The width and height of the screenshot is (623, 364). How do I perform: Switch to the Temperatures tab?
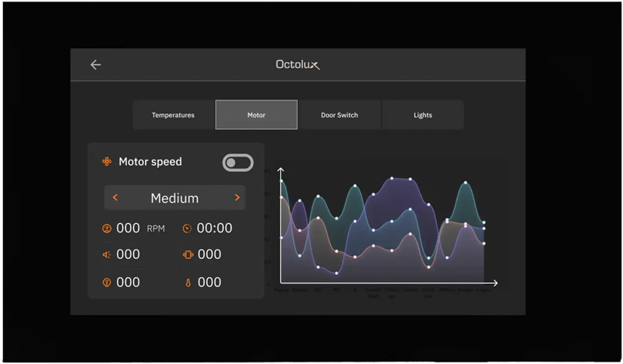point(173,115)
